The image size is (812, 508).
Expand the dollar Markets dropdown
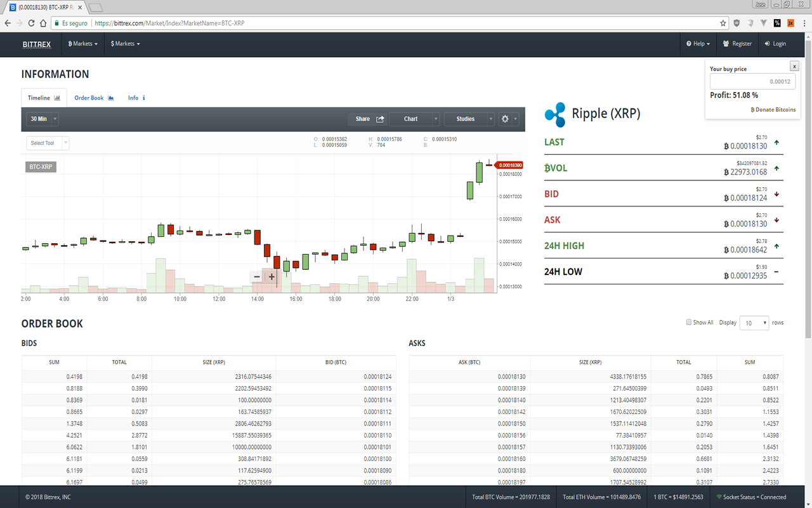[125, 44]
